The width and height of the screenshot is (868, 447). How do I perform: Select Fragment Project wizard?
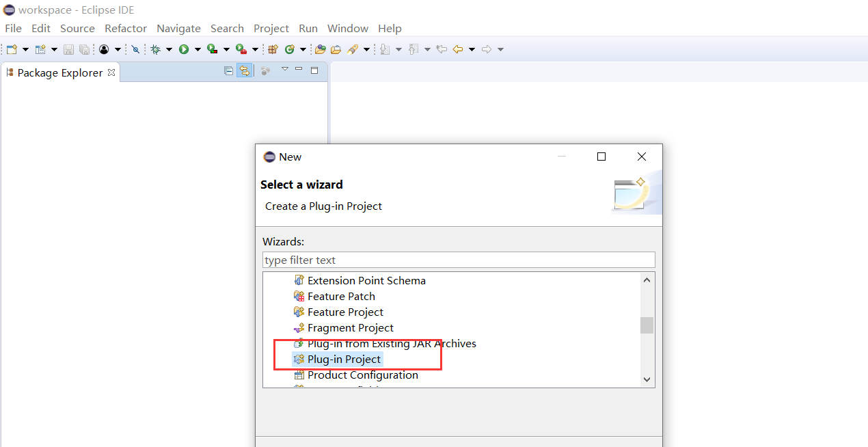tap(351, 327)
